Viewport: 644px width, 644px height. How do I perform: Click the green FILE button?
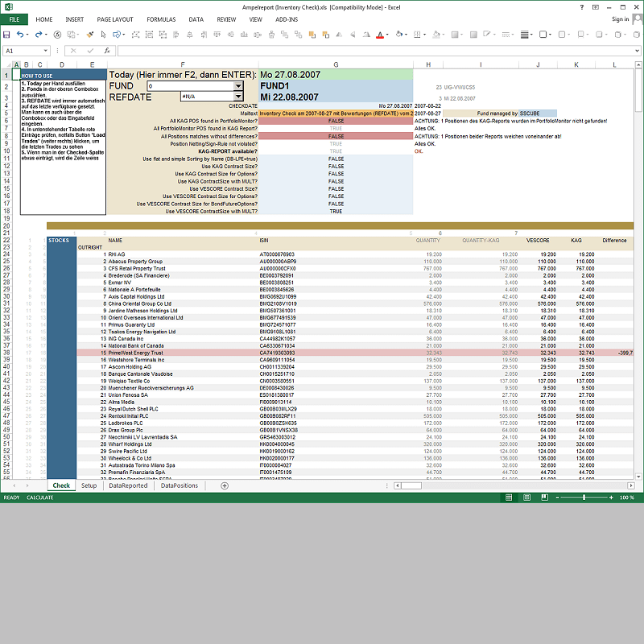point(14,19)
